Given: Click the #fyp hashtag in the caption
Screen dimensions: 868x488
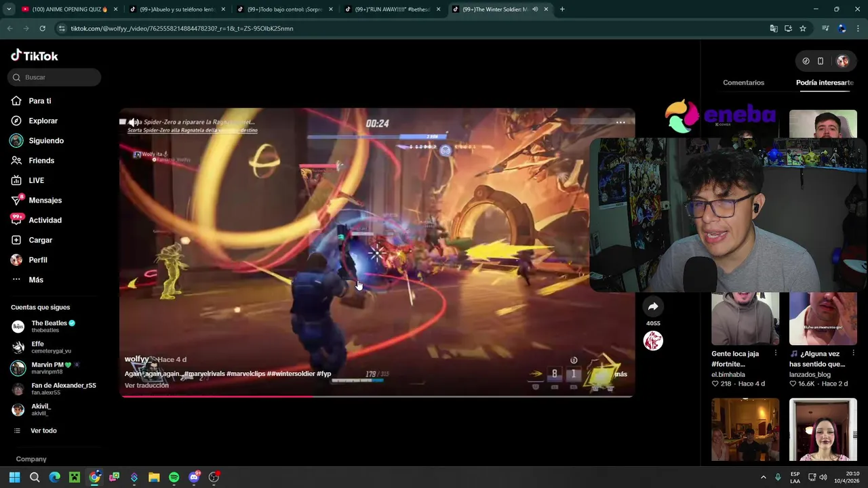Looking at the screenshot, I should click(323, 374).
